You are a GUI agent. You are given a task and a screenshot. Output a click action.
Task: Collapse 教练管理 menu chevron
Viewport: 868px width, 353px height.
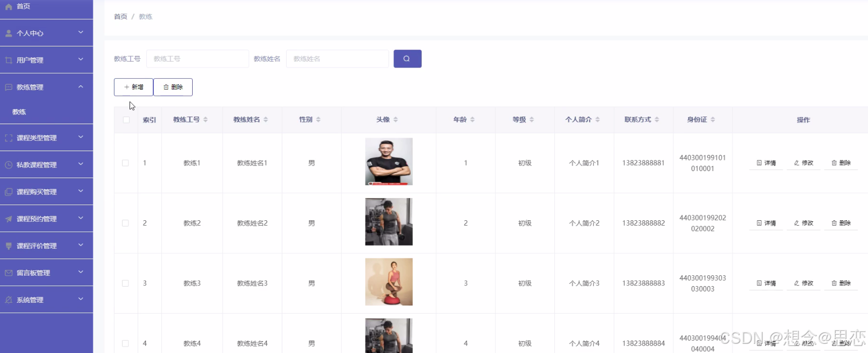(x=80, y=86)
